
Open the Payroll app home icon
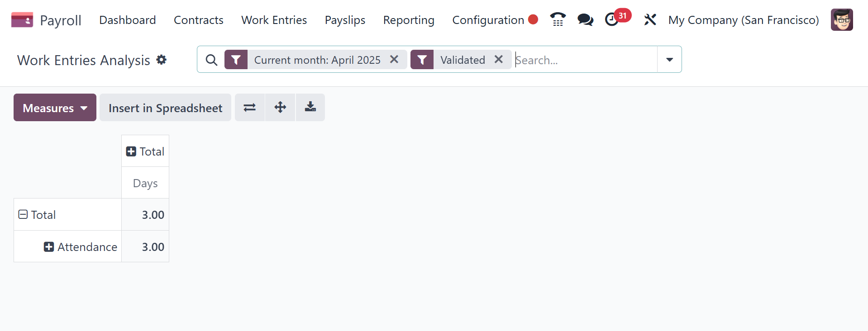click(x=22, y=20)
